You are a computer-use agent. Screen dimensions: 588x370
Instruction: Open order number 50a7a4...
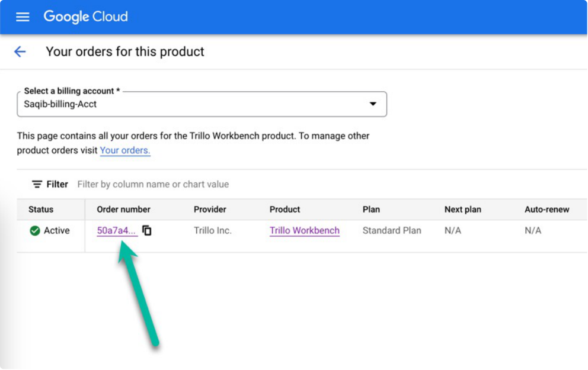116,231
